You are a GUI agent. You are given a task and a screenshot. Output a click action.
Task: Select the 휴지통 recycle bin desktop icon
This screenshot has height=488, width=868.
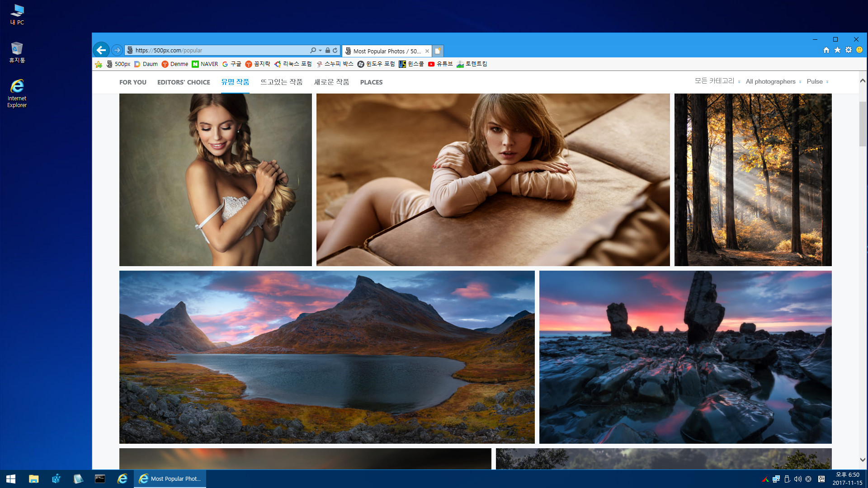(x=17, y=52)
